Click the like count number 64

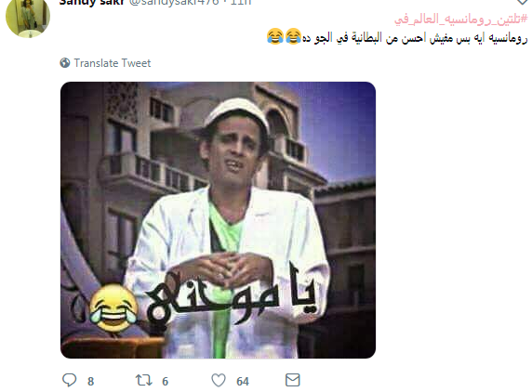(x=243, y=382)
